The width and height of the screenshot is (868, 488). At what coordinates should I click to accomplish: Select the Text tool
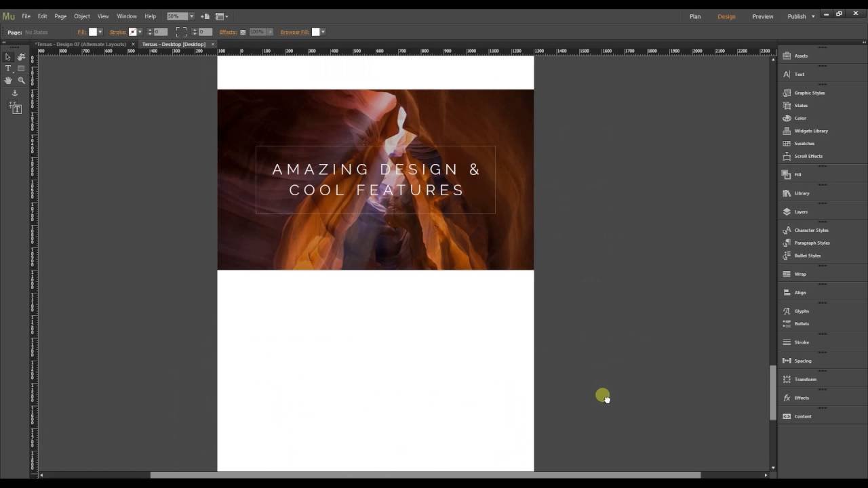coord(8,68)
